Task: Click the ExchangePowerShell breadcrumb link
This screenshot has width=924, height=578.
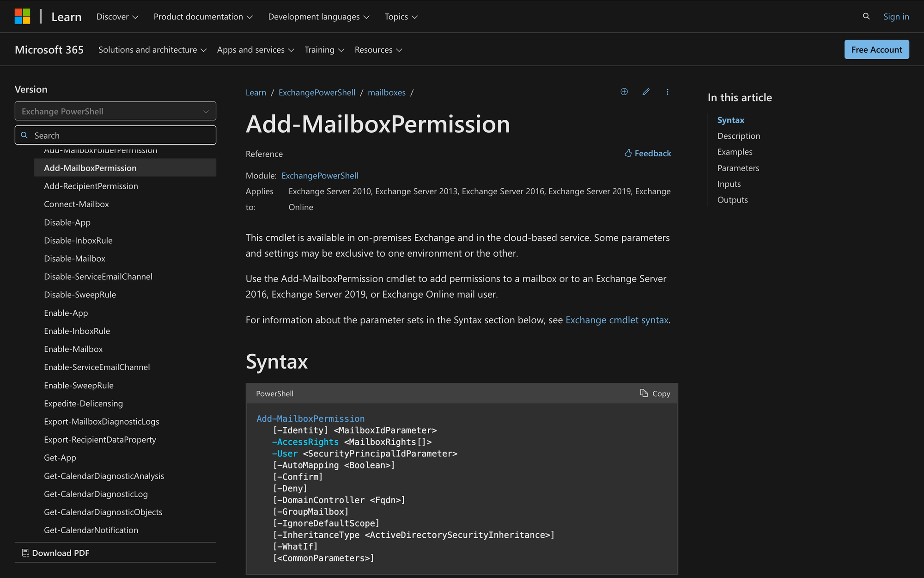Action: pos(316,92)
